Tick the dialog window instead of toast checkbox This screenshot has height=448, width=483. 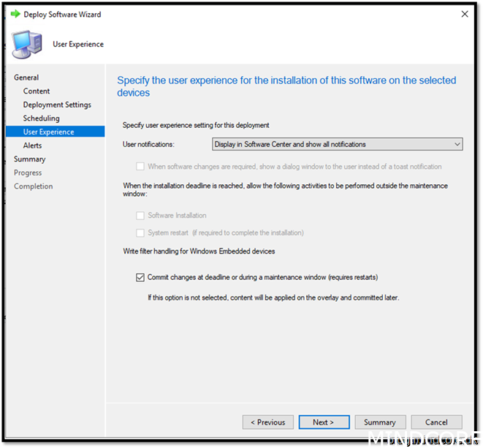[140, 166]
